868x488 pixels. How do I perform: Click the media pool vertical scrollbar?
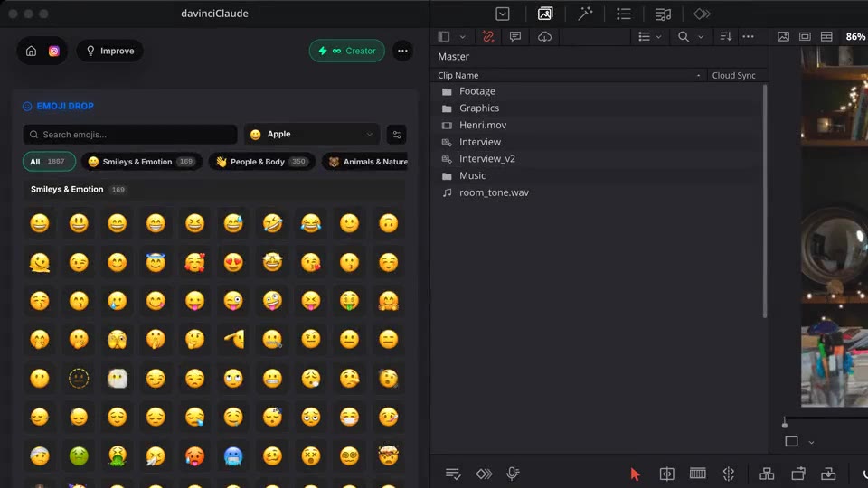[765, 202]
